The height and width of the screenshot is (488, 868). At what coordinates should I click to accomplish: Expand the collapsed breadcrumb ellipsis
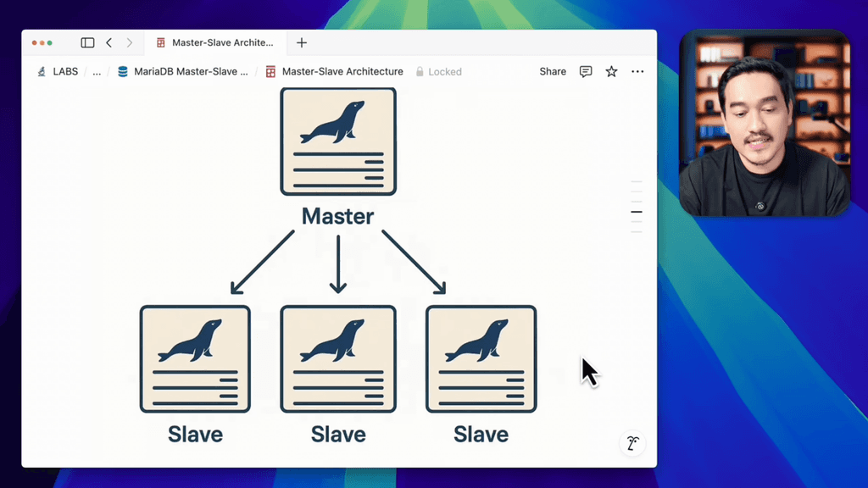pos(97,71)
